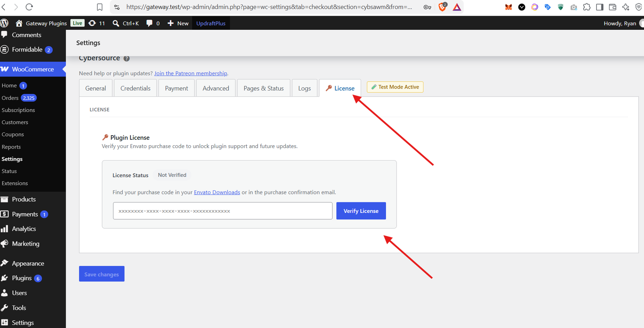Select the License tab
Screen dimensions: 644x328
pyautogui.click(x=340, y=88)
